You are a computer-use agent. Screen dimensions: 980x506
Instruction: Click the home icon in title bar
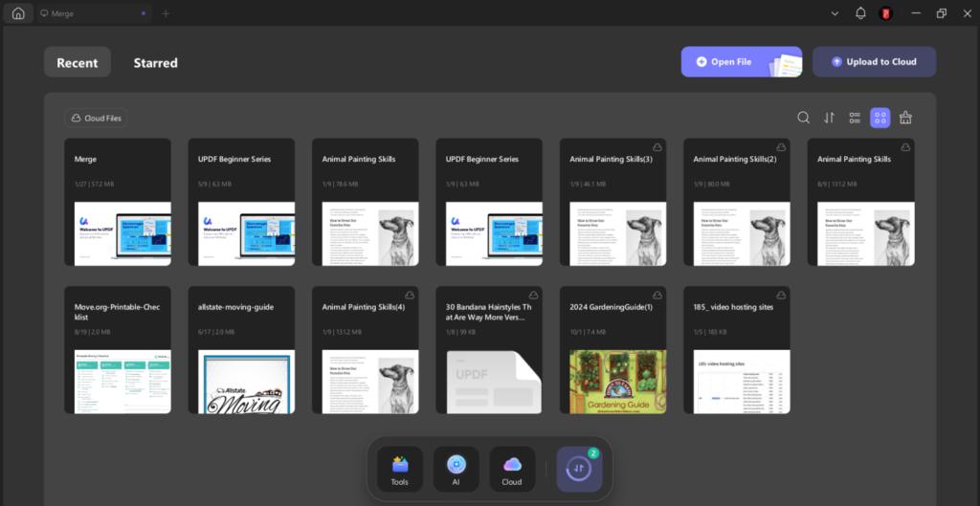point(18,13)
